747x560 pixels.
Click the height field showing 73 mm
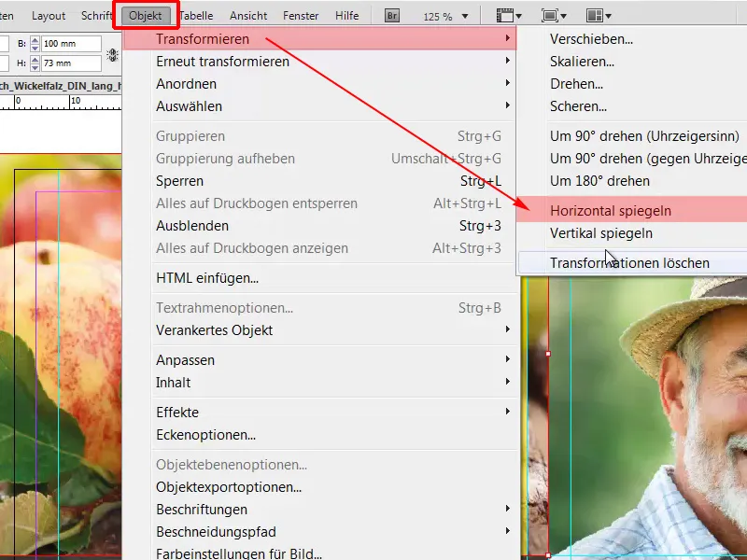click(x=71, y=63)
